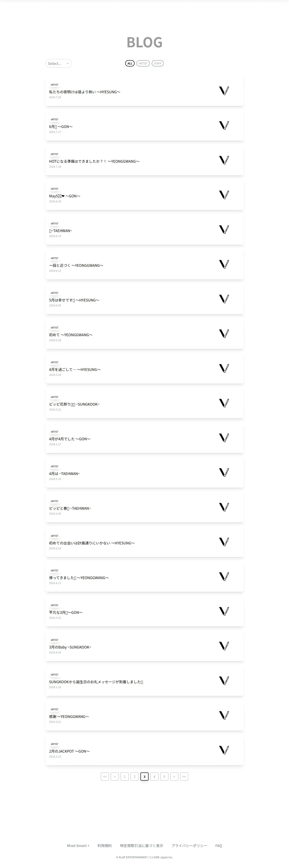Click VANNER logo on 2024.4.30 post
Viewport: 289px width, 868px height.
[x=224, y=507]
